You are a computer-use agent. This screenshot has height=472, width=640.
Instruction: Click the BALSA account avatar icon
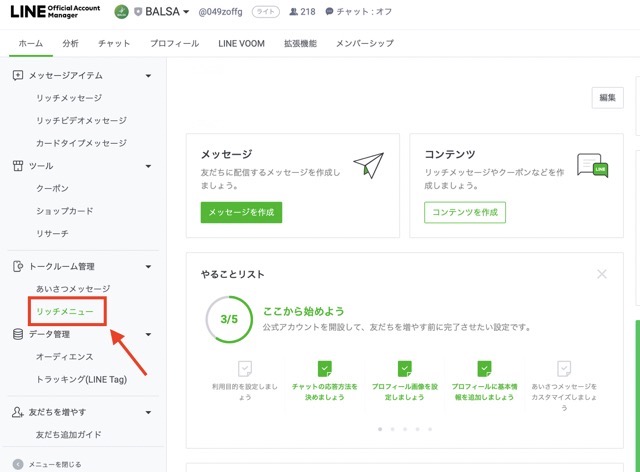click(121, 11)
